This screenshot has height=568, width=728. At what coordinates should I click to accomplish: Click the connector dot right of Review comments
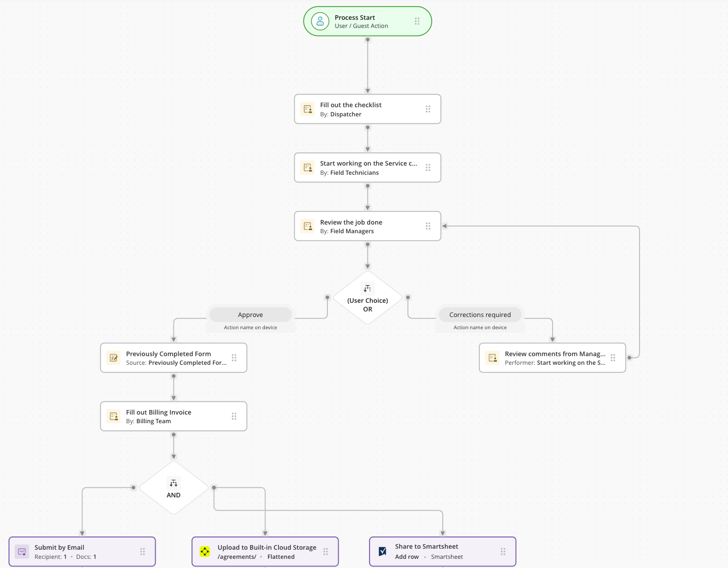pyautogui.click(x=629, y=358)
